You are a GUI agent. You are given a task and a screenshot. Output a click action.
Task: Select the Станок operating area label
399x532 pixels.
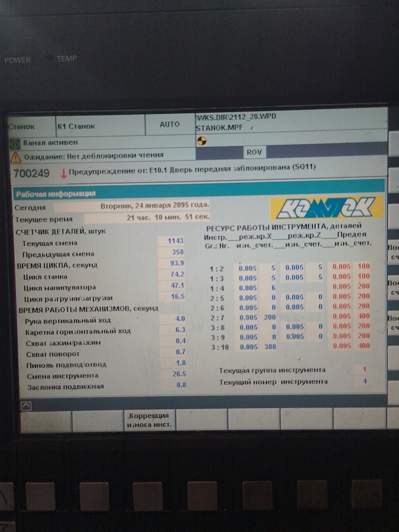tap(22, 126)
